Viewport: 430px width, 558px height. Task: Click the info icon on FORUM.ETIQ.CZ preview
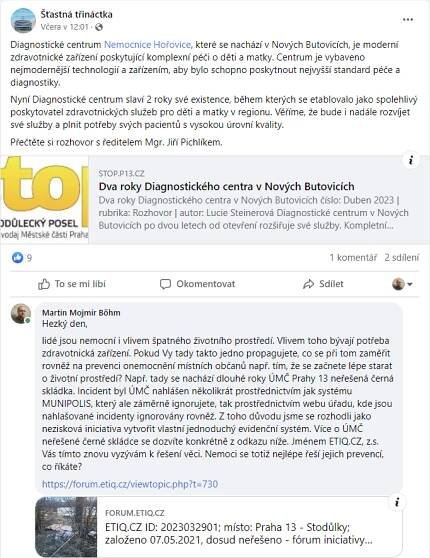click(397, 502)
